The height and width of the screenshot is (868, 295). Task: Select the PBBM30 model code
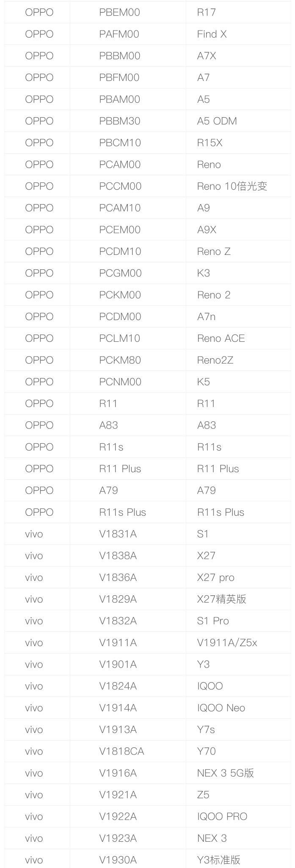(120, 121)
